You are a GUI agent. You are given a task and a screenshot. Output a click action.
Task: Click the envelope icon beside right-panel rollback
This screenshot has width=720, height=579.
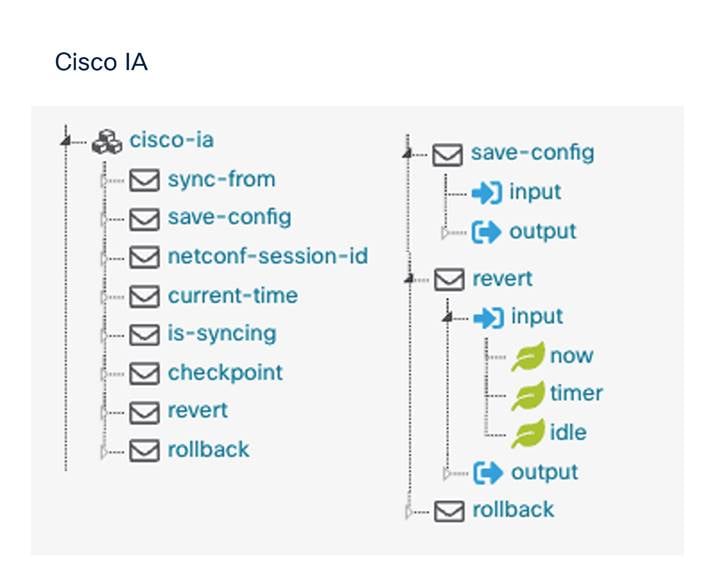coord(449,511)
